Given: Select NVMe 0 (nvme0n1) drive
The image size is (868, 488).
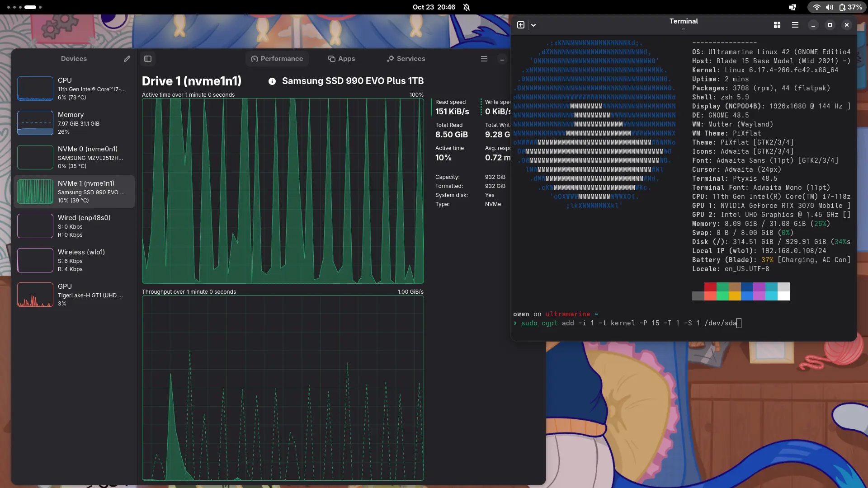Looking at the screenshot, I should [74, 157].
